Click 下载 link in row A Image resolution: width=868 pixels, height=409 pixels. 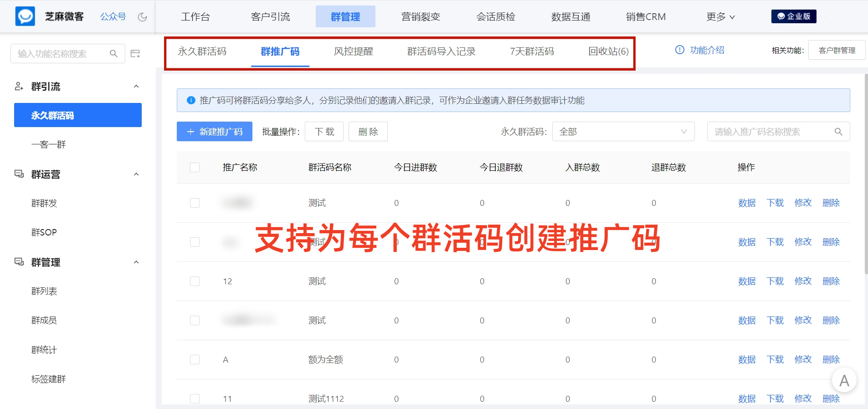point(775,359)
